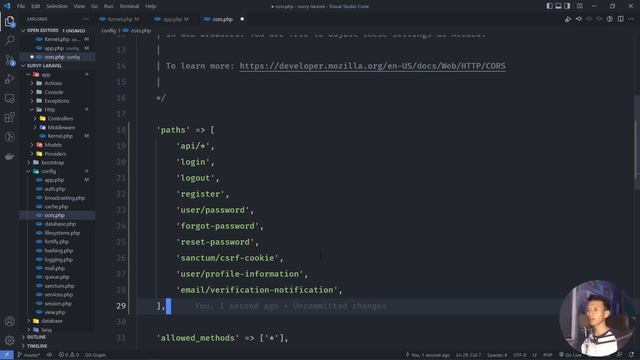Viewport: 640px width, 360px height.
Task: Open the Selection menu
Action: (x=57, y=6)
